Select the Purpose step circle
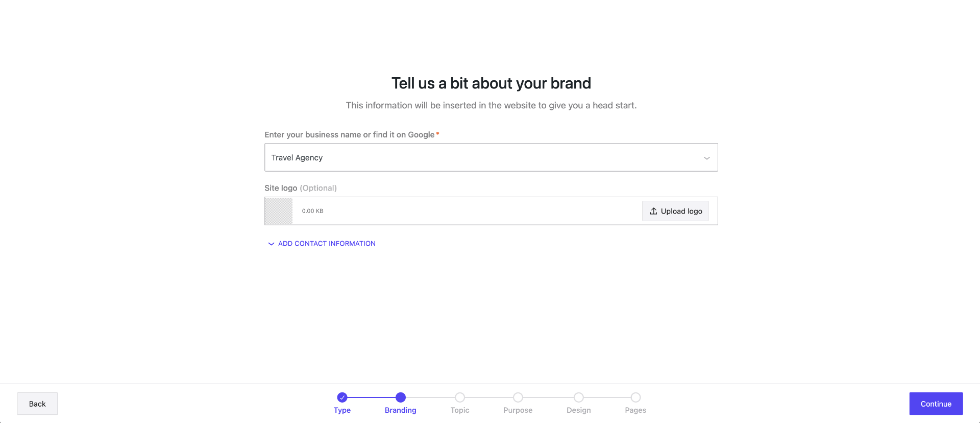This screenshot has width=980, height=423. pos(518,397)
